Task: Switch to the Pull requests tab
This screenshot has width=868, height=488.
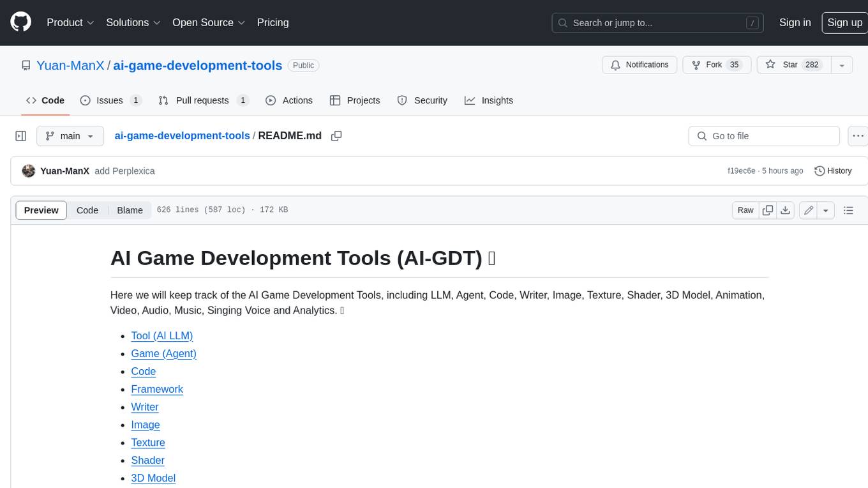Action: pyautogui.click(x=203, y=100)
